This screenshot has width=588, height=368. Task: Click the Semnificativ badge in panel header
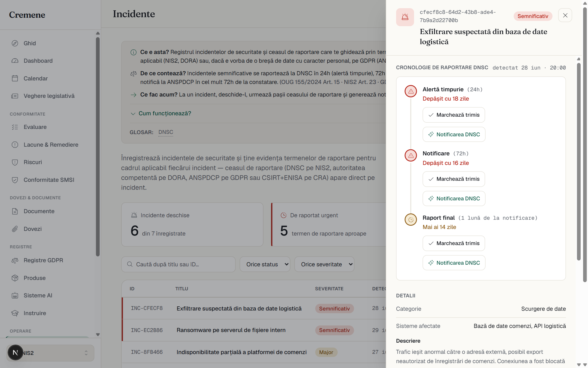coord(533,16)
